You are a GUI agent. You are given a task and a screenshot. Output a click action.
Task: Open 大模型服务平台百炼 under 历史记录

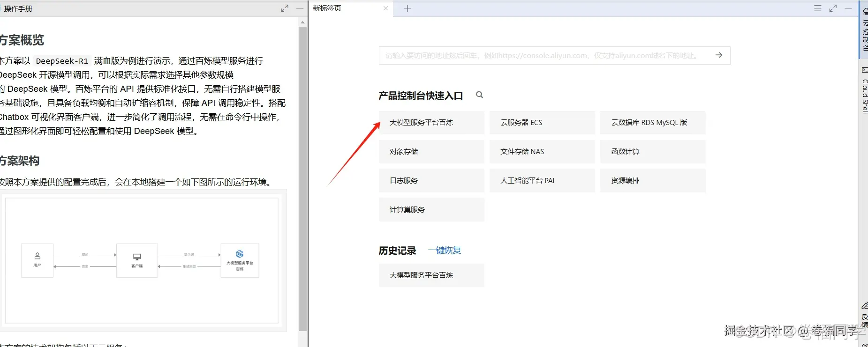click(x=431, y=275)
